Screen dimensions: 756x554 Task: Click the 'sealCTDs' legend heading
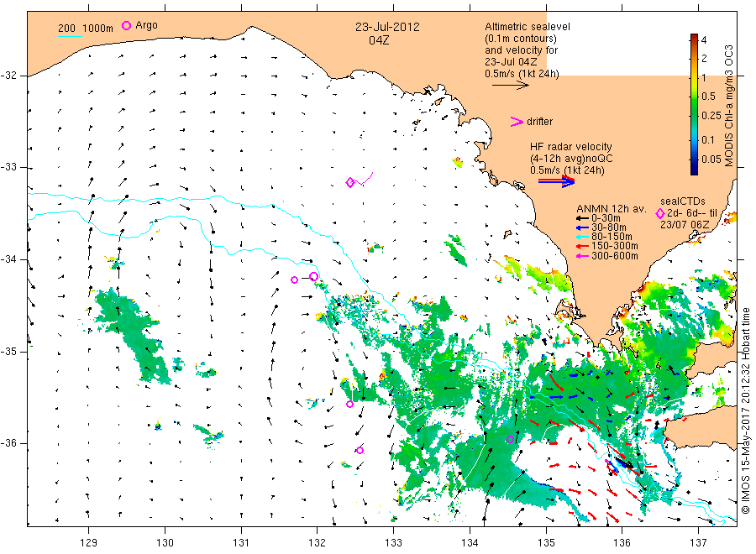(683, 201)
